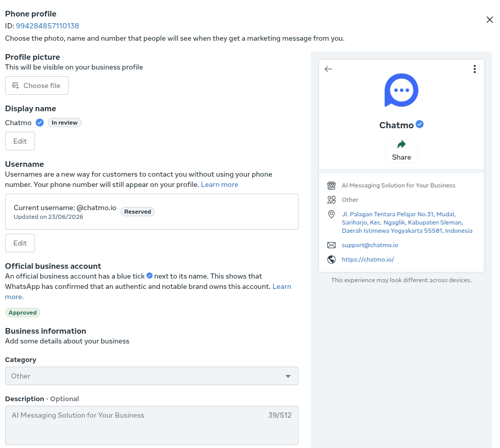Click the 'Current username: @chatmo.io' text
The width and height of the screenshot is (500, 448).
(65, 208)
